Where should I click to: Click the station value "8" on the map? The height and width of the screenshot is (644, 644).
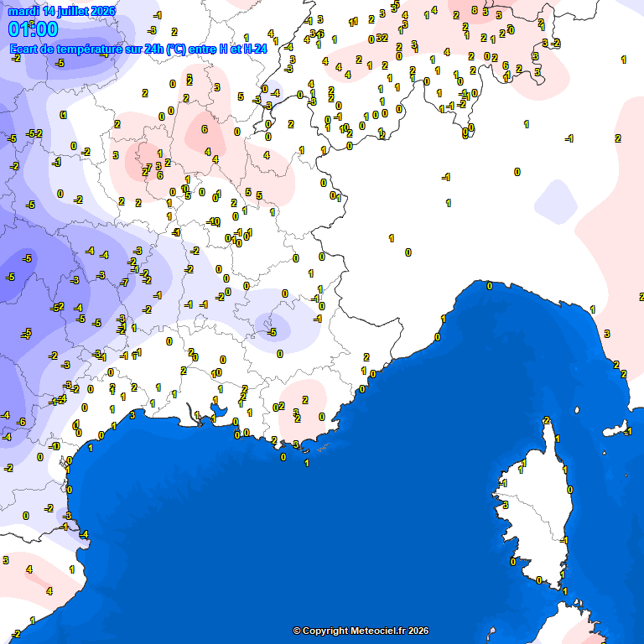pos(475,10)
